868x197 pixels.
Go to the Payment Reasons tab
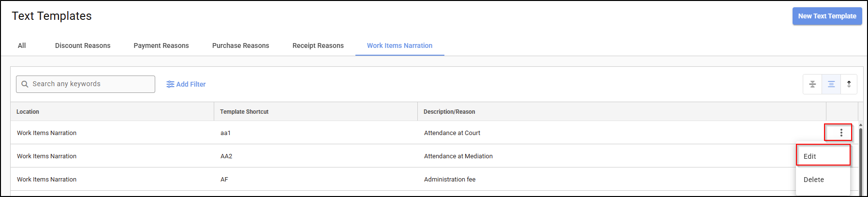click(161, 45)
